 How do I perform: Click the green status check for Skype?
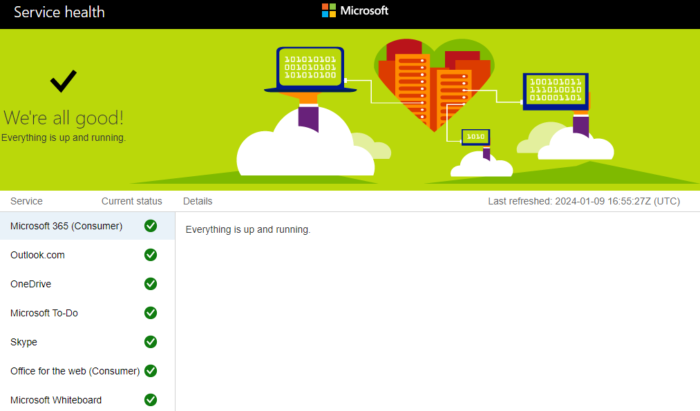click(x=150, y=342)
